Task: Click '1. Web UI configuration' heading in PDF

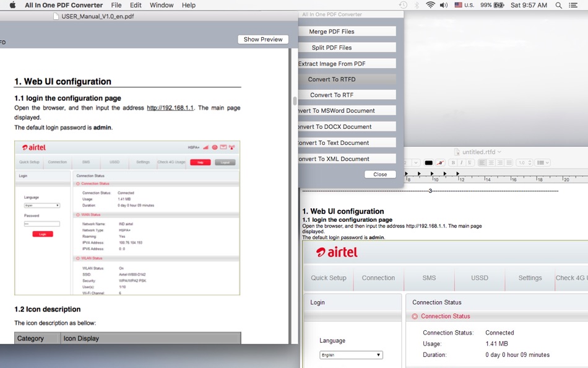Action: click(x=63, y=82)
